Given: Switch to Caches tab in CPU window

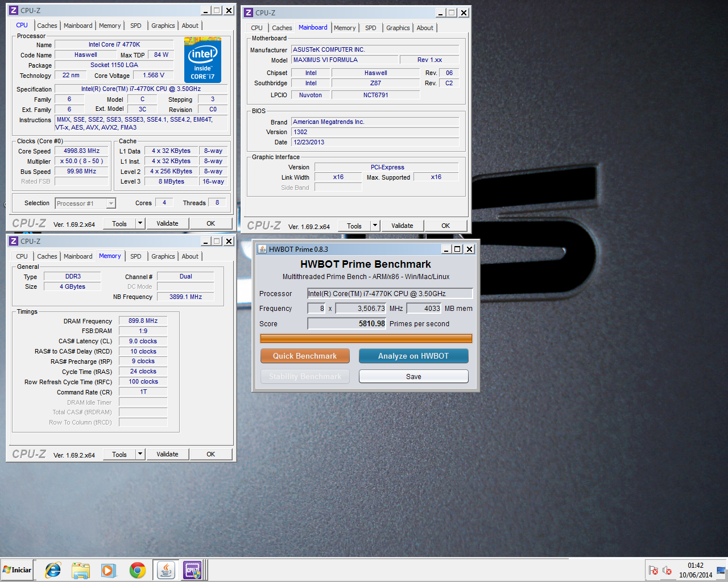Looking at the screenshot, I should tap(47, 26).
